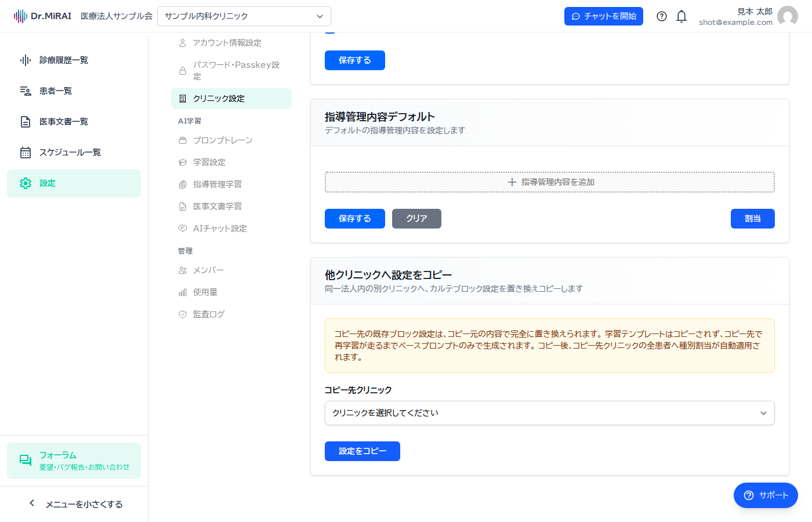The height and width of the screenshot is (522, 812).
Task: Click the クリア button
Action: tap(416, 219)
